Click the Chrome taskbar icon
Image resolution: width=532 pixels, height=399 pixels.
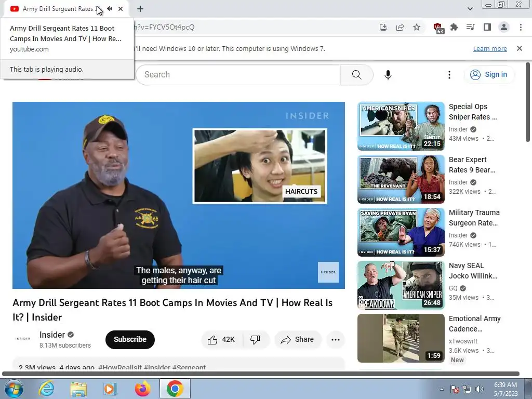[x=175, y=389]
